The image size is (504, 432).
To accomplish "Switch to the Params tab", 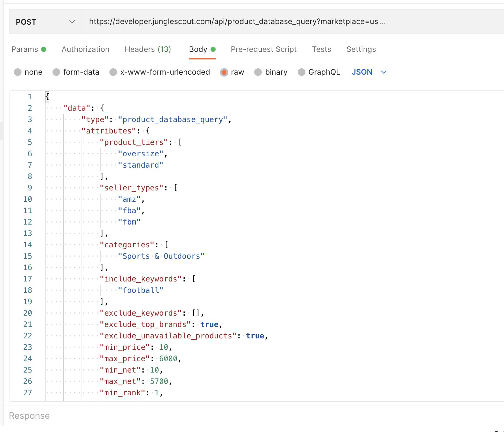I will (x=29, y=49).
